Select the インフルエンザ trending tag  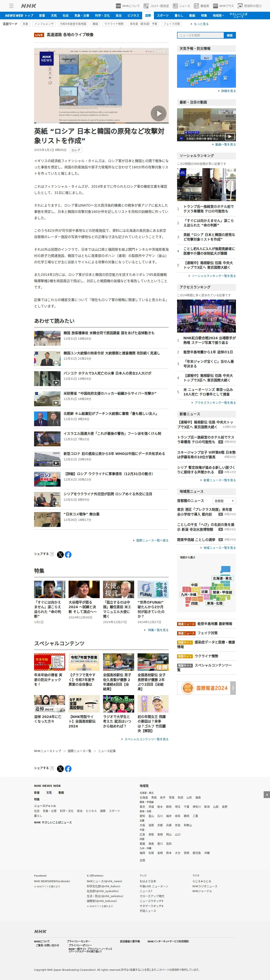(x=44, y=24)
